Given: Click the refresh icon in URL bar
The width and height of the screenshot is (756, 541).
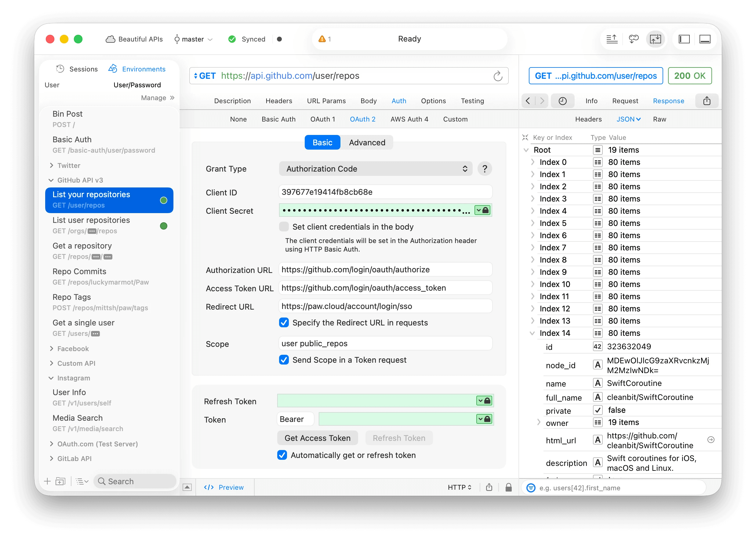Looking at the screenshot, I should (497, 76).
